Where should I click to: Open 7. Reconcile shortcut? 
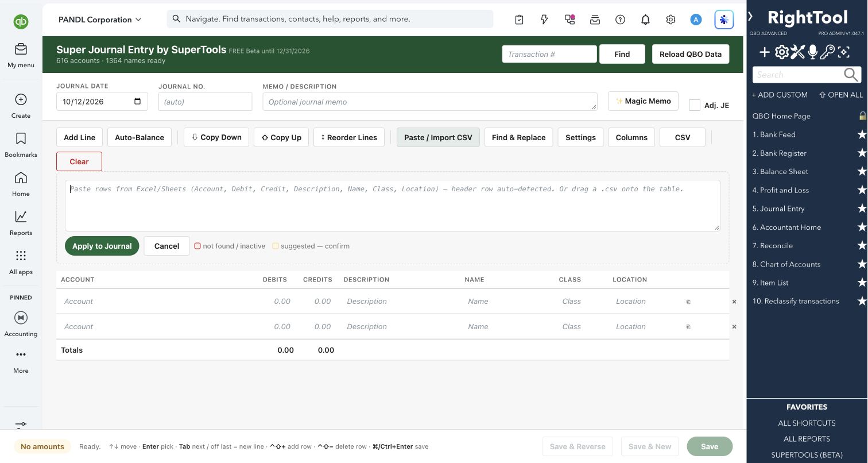[x=773, y=245]
